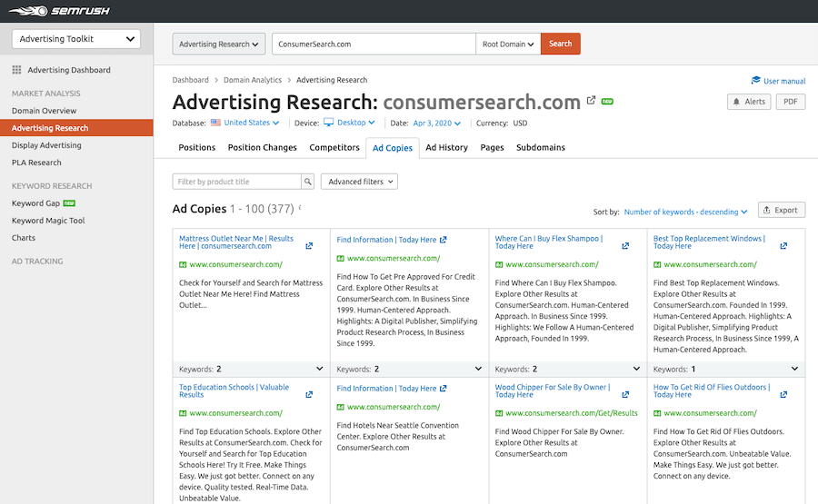Click the Desktop monitor device icon

click(x=329, y=123)
